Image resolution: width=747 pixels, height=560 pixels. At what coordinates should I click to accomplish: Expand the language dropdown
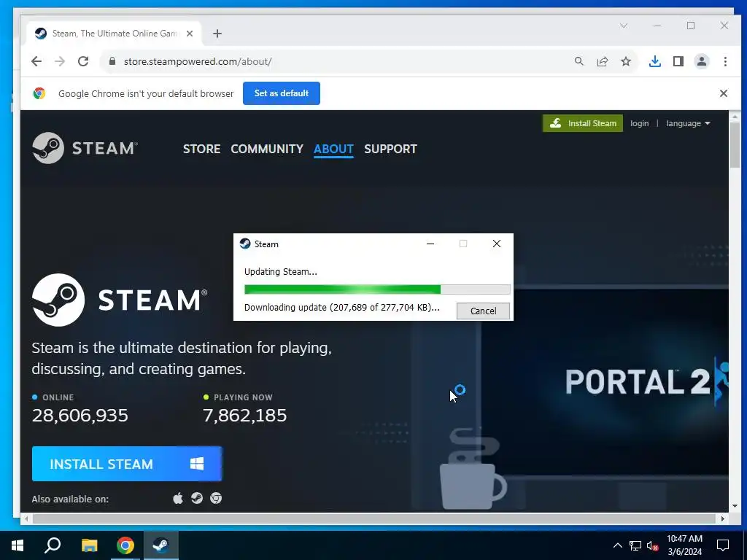point(688,123)
